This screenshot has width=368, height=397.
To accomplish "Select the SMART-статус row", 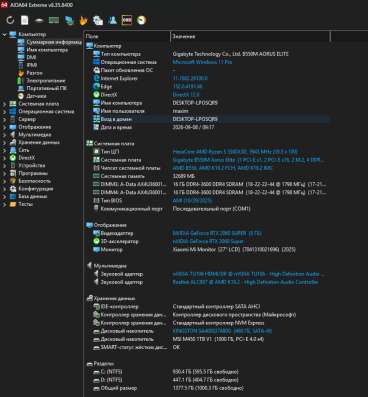I will 210,347.
